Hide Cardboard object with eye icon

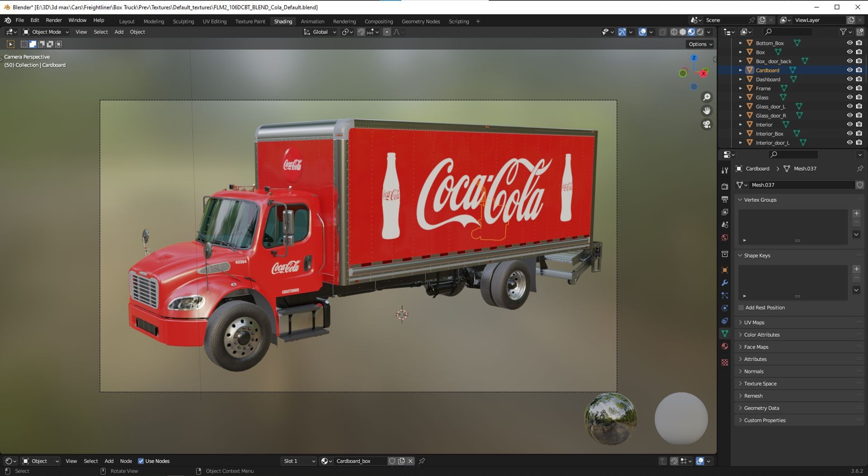click(x=850, y=70)
